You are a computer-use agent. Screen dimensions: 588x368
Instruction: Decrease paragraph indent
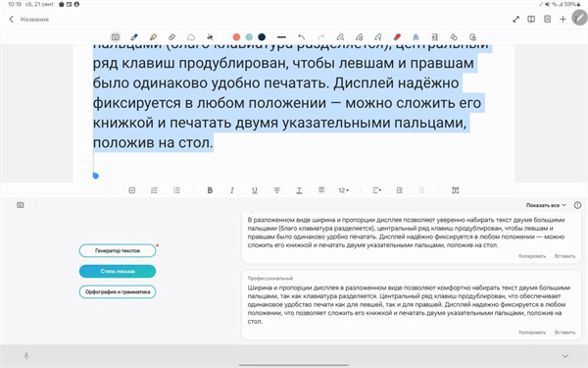[421, 190]
